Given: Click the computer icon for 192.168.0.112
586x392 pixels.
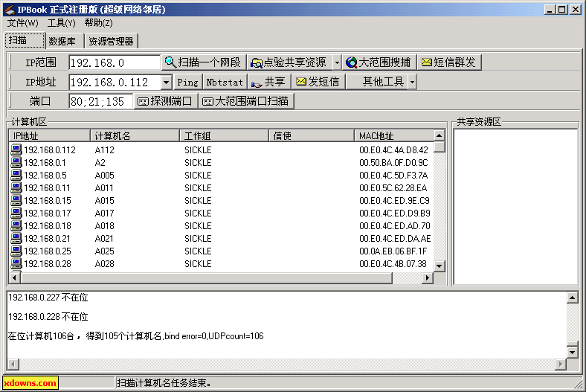Looking at the screenshot, I should click(x=16, y=150).
